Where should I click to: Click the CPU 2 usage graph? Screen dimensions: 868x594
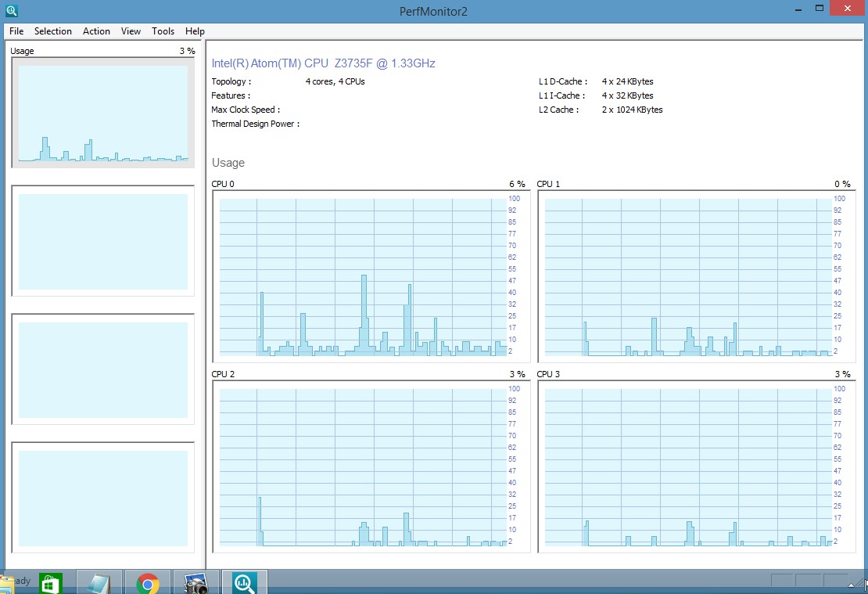click(x=371, y=466)
